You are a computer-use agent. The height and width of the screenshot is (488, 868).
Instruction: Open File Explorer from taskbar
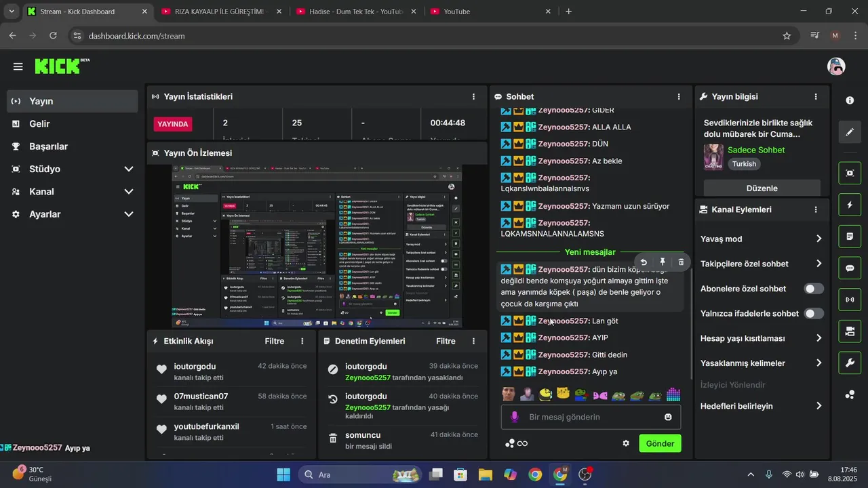(485, 474)
